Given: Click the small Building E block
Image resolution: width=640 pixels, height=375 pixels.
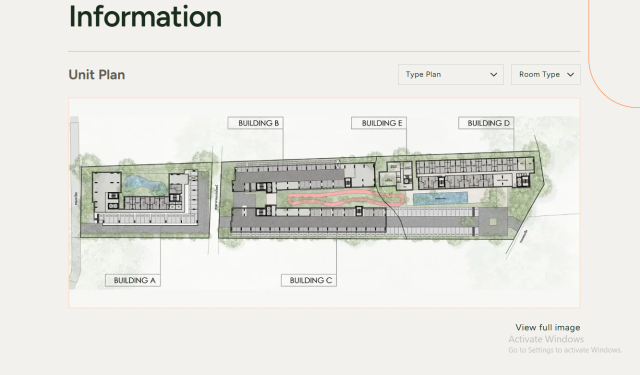Looking at the screenshot, I should 396,175.
